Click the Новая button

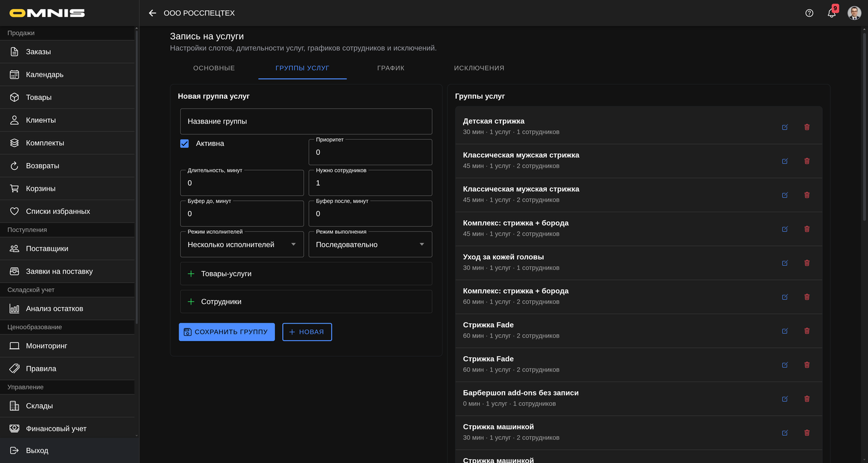pos(307,332)
